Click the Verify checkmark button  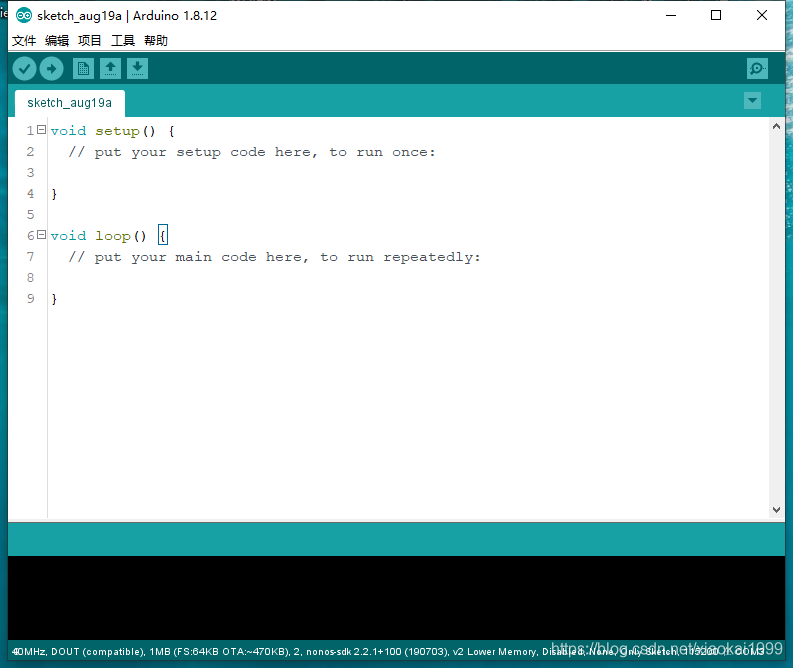pyautogui.click(x=24, y=69)
